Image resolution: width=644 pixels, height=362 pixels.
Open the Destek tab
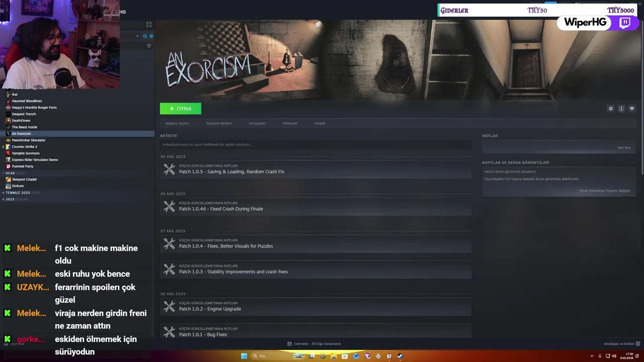point(320,123)
